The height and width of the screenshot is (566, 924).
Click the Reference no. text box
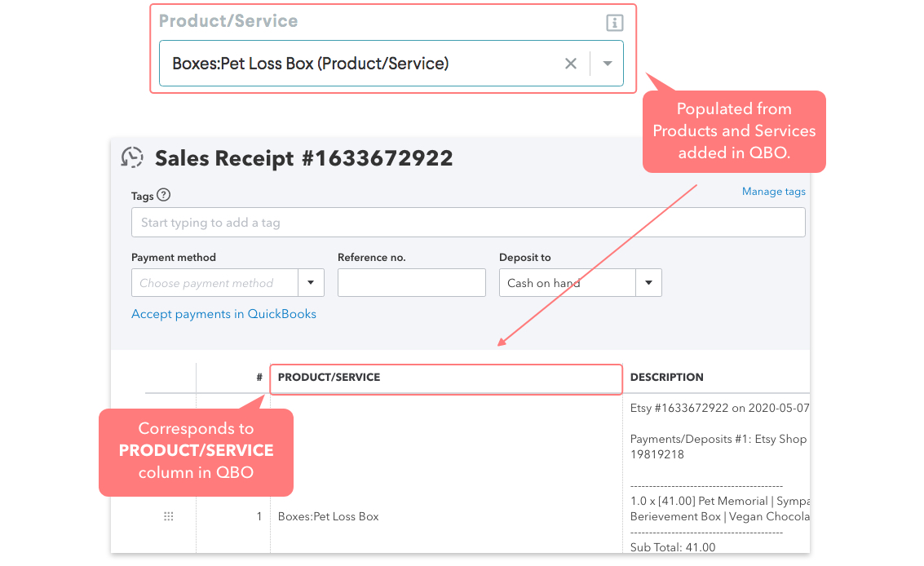tap(411, 283)
